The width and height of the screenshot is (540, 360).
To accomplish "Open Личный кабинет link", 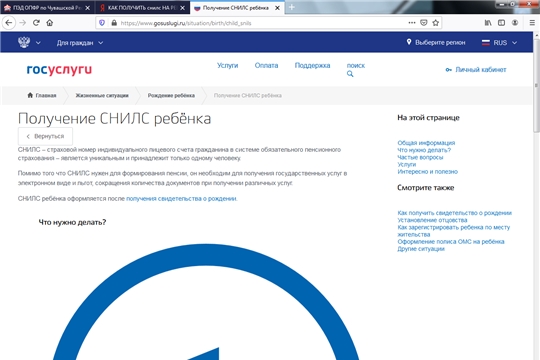I will [x=481, y=70].
